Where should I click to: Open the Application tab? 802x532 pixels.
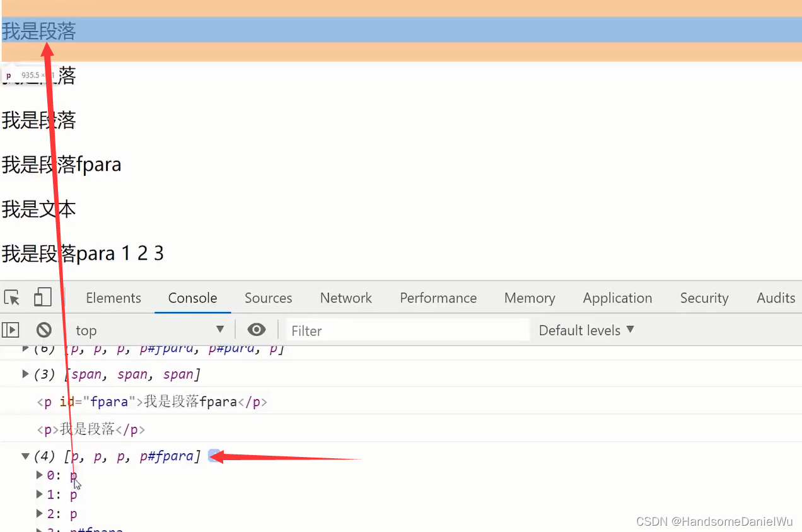pyautogui.click(x=617, y=298)
